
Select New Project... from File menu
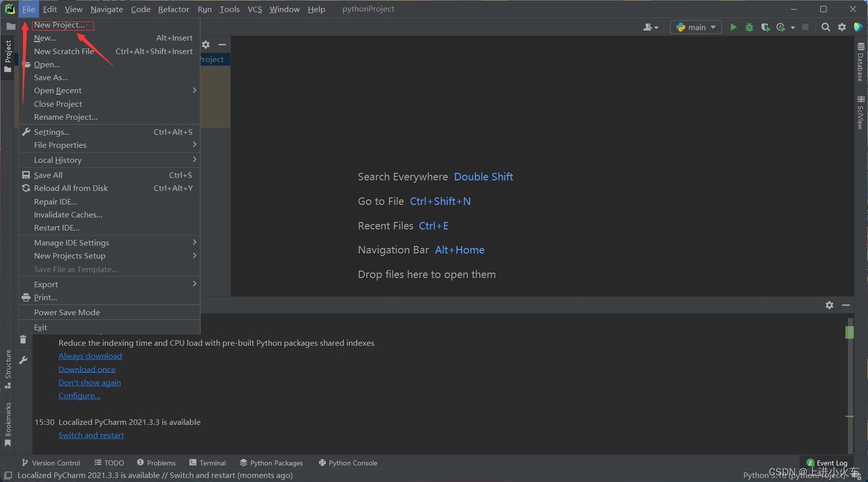click(x=109, y=25)
